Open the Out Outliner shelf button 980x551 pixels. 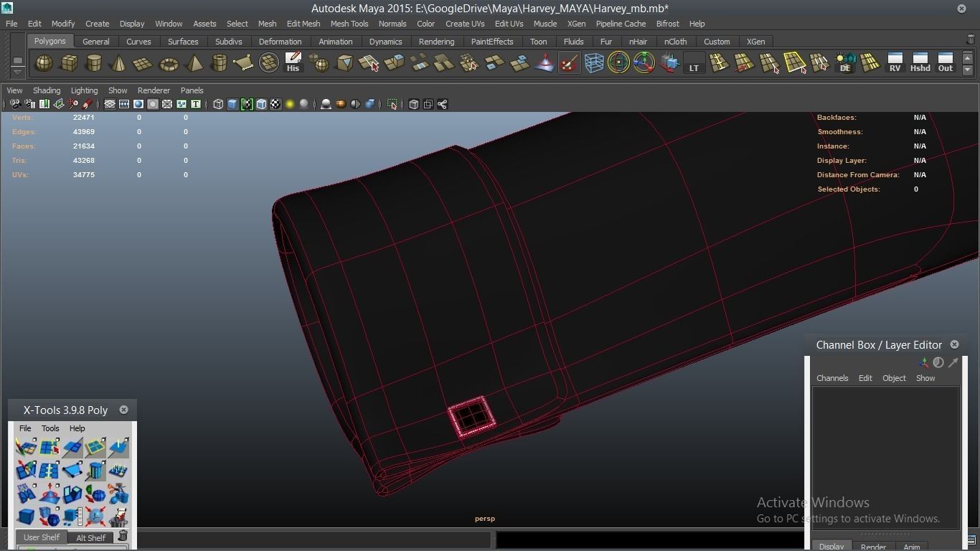click(945, 63)
